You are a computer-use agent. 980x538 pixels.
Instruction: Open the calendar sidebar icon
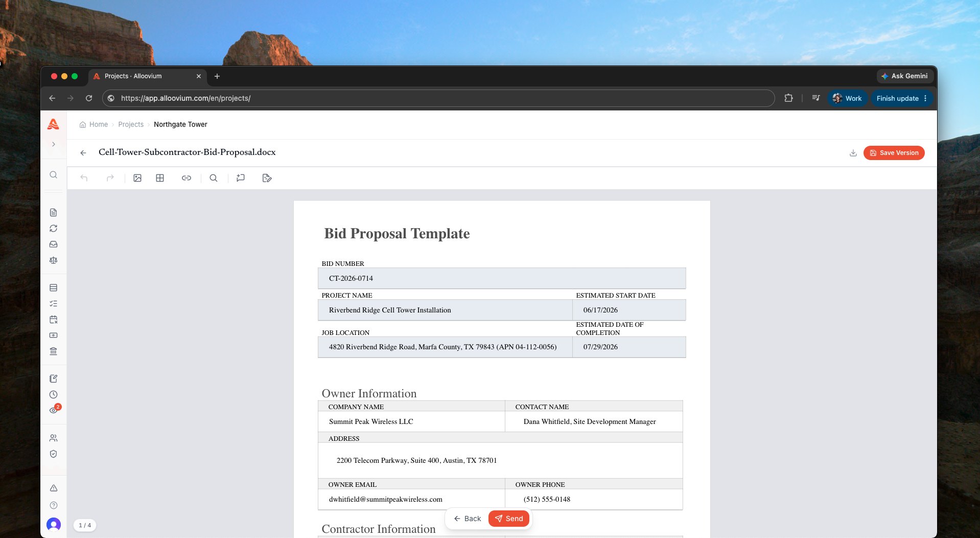[53, 319]
